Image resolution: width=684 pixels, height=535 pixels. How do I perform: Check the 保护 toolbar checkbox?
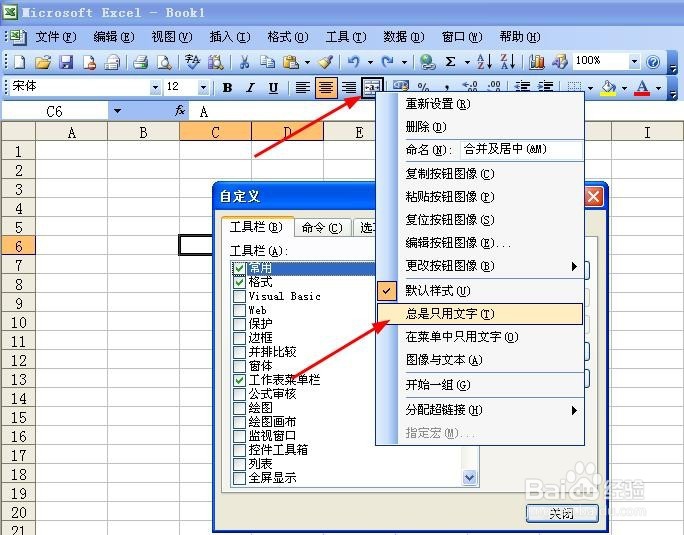[239, 324]
